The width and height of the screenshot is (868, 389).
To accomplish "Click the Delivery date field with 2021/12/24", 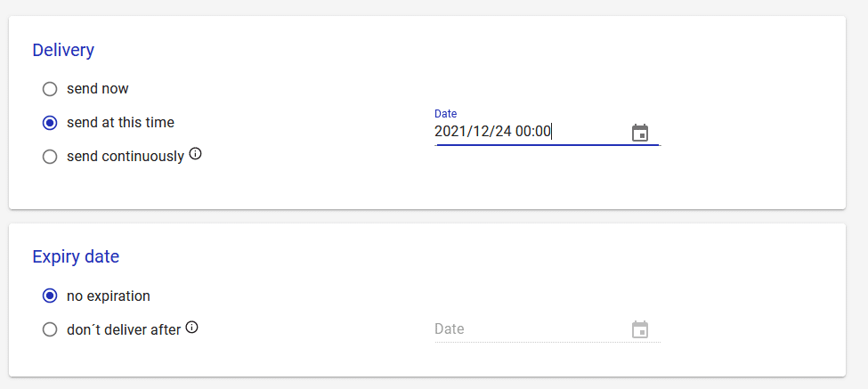I will 531,132.
